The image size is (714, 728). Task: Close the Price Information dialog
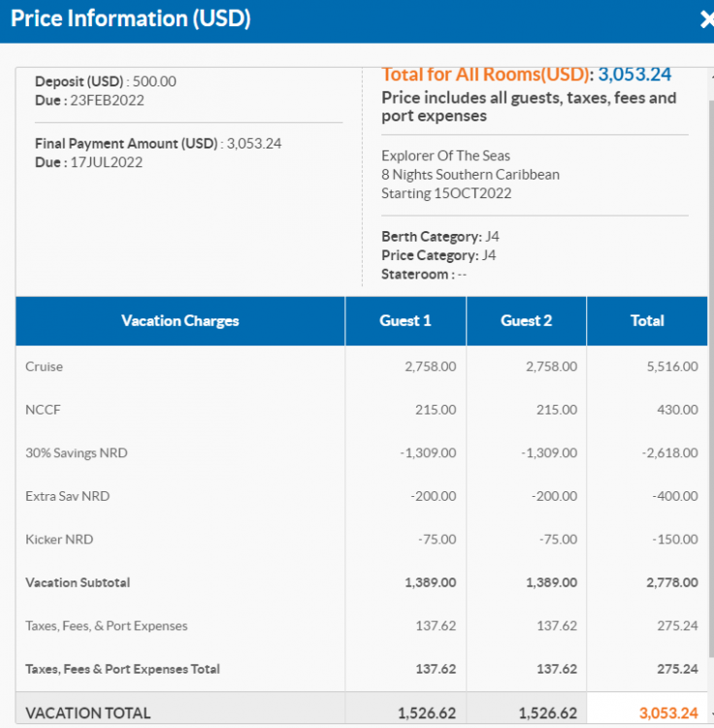(706, 19)
